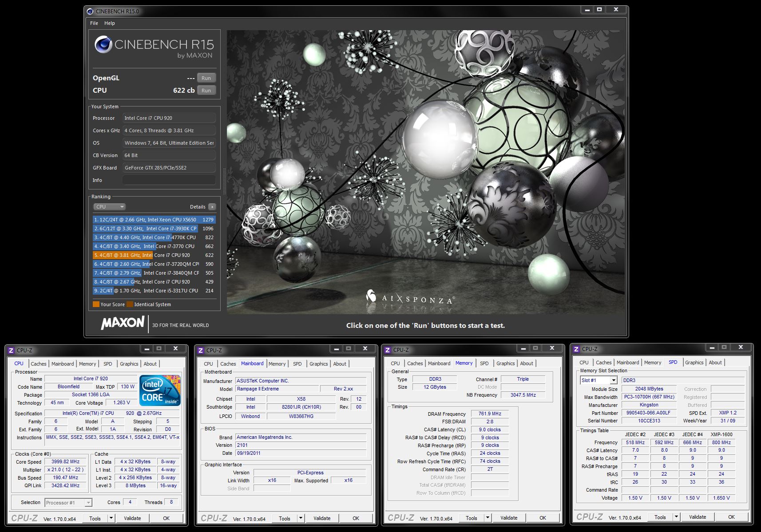This screenshot has height=532, width=761.
Task: Open the Help menu in Cinebench
Action: [x=110, y=23]
